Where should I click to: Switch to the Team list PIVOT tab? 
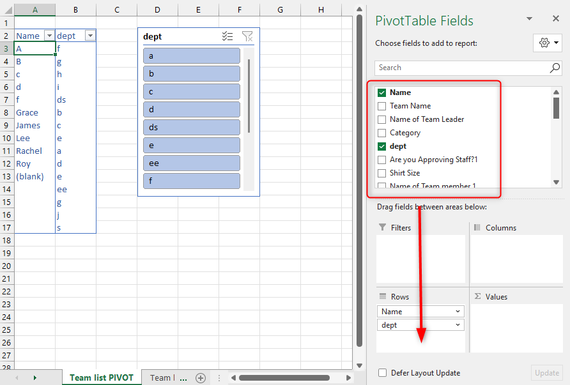click(x=101, y=378)
